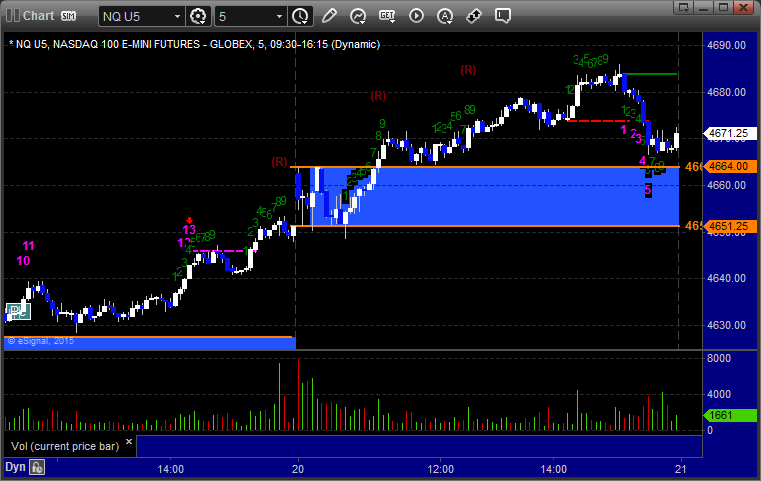Open the chart settings gear menu
761x481 pixels.
(x=198, y=16)
